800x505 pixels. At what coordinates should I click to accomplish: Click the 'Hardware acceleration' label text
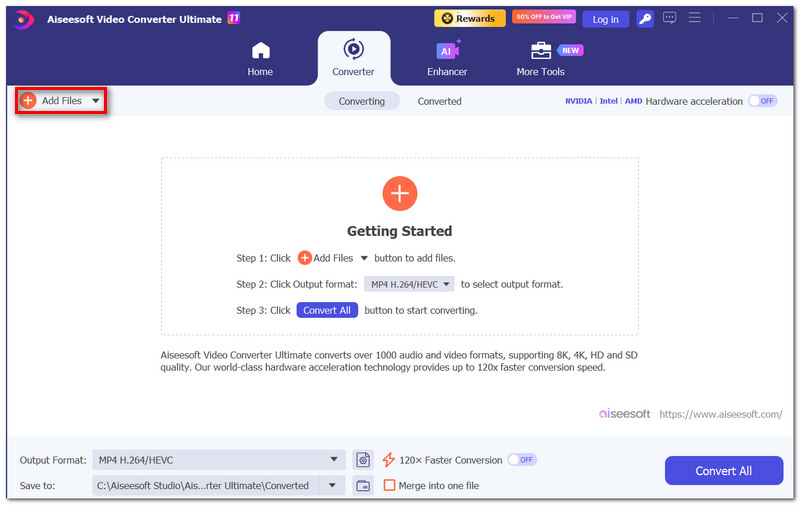point(694,101)
